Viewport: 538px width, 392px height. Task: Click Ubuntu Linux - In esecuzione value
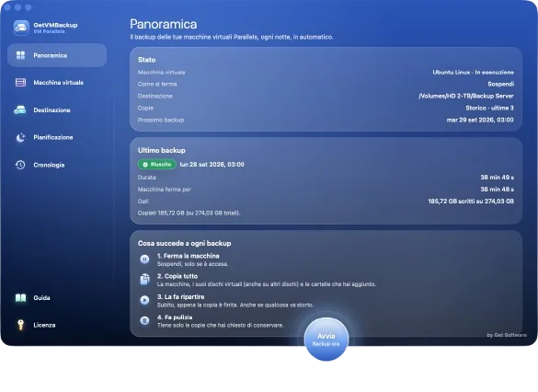click(473, 72)
